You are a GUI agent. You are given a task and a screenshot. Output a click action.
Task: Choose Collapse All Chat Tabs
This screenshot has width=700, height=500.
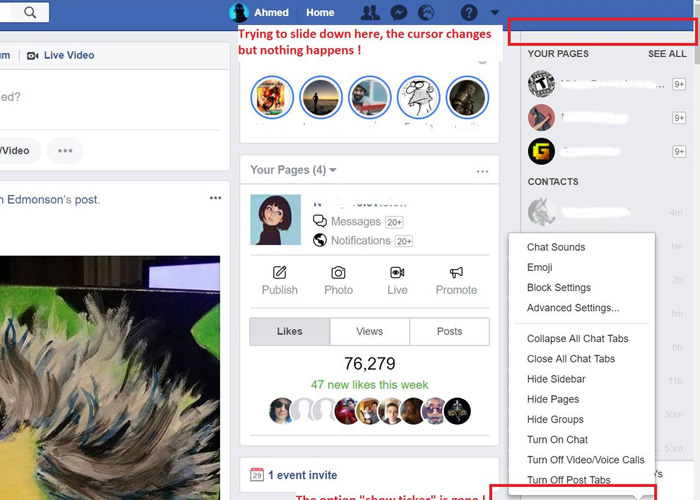pyautogui.click(x=577, y=339)
